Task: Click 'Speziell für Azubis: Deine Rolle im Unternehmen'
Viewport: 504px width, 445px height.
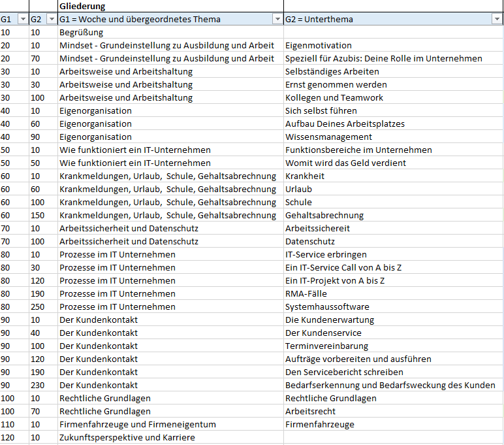Action: [x=393, y=59]
